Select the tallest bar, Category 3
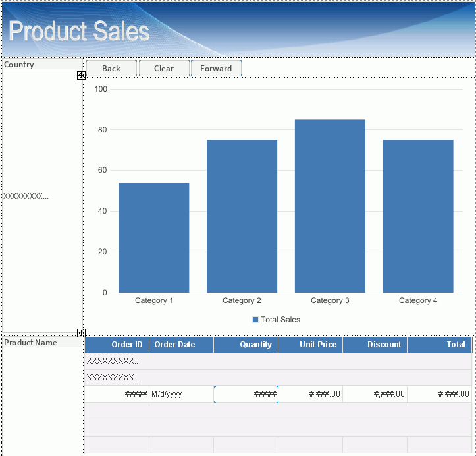The image size is (476, 456). 330,206
